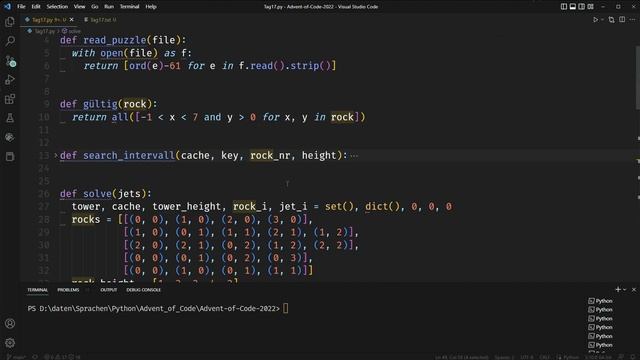Select the PROBLEMS panel tab
Image resolution: width=640 pixels, height=360 pixels.
click(68, 290)
